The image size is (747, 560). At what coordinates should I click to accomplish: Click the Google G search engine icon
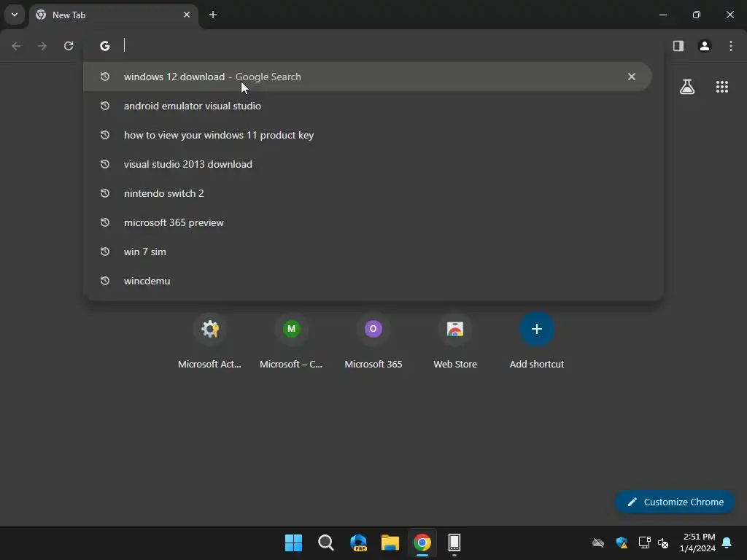105,46
